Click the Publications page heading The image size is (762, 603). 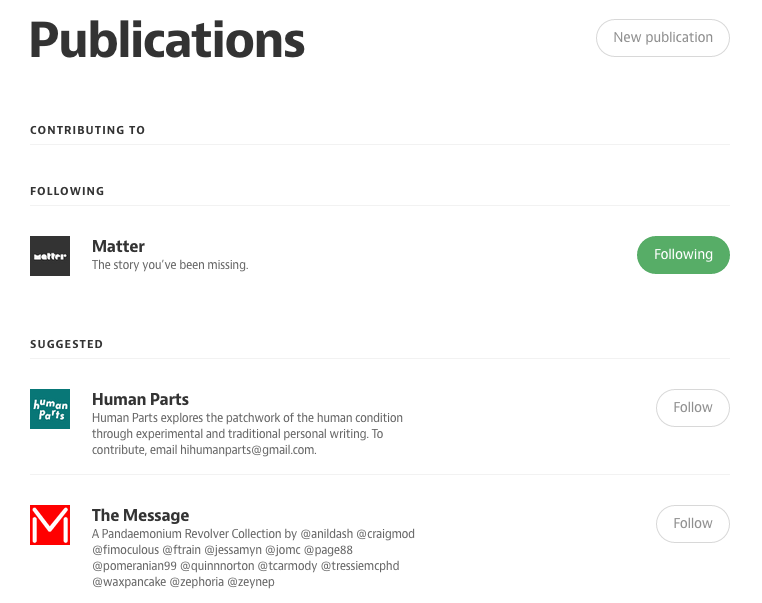point(167,40)
